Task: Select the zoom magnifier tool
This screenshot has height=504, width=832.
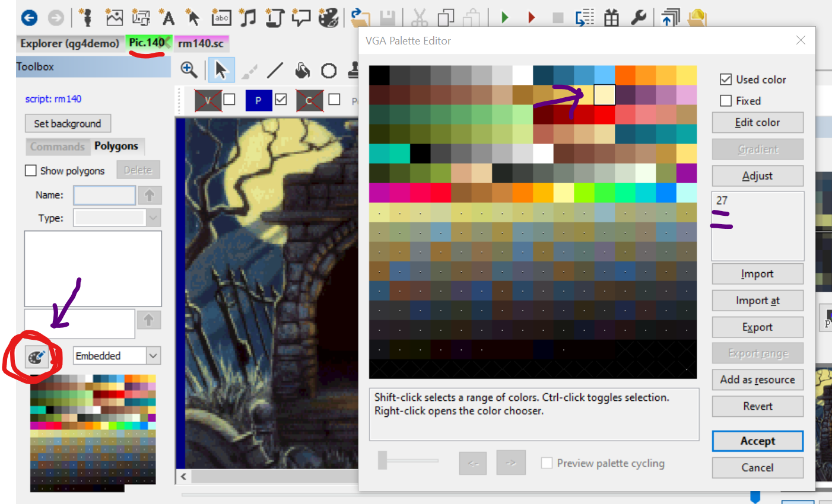Action: [x=189, y=70]
